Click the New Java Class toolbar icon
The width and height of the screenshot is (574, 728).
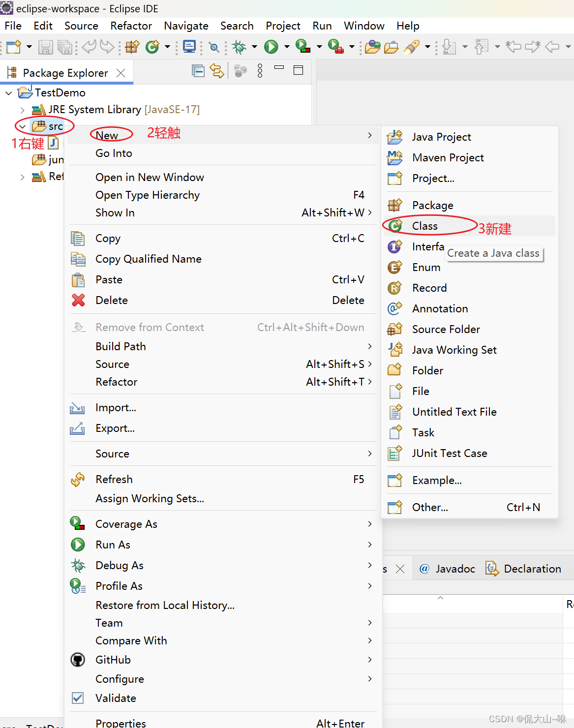pyautogui.click(x=152, y=47)
